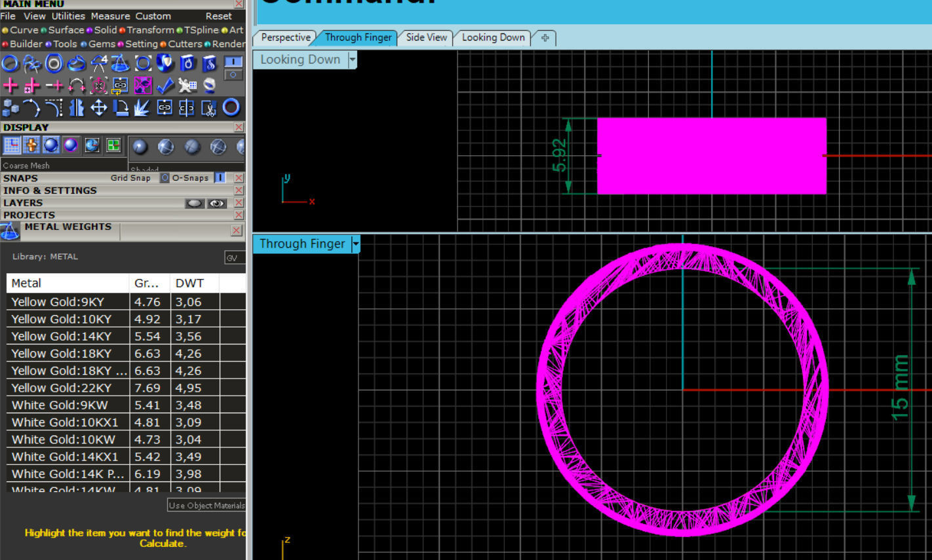Open the Curve menu category
932x560 pixels.
(24, 29)
